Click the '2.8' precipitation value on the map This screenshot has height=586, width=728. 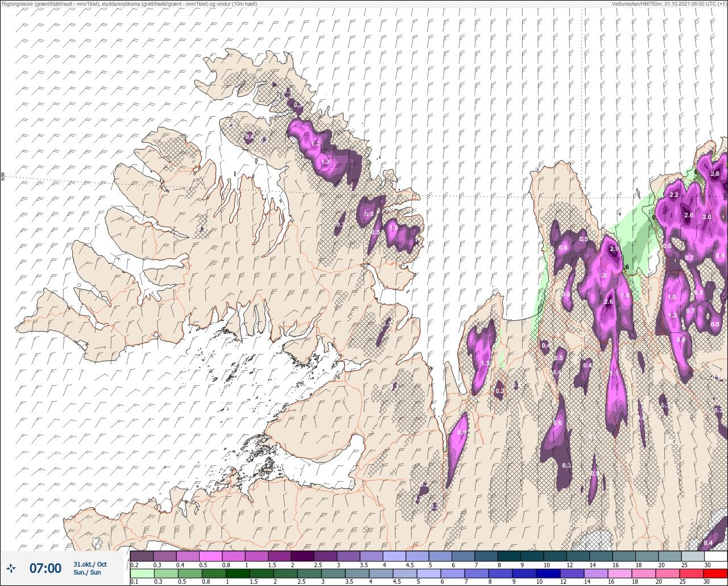(715, 174)
